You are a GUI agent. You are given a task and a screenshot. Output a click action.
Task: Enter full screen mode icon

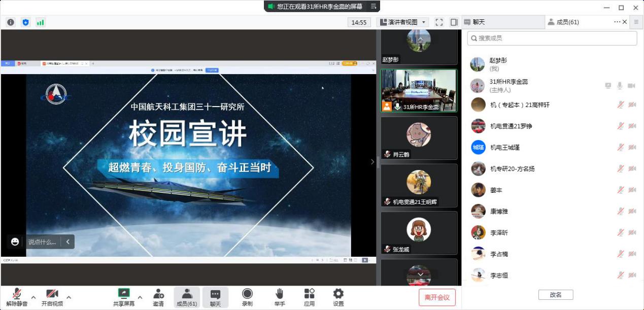439,22
